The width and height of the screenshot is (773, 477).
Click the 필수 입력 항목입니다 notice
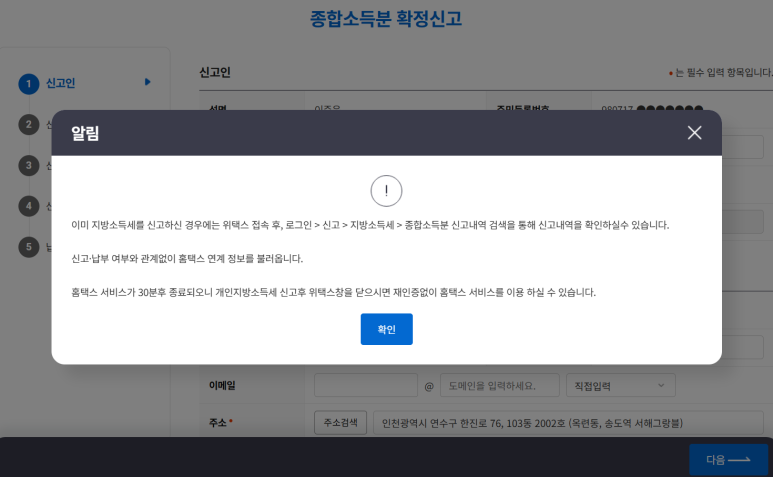tap(721, 73)
